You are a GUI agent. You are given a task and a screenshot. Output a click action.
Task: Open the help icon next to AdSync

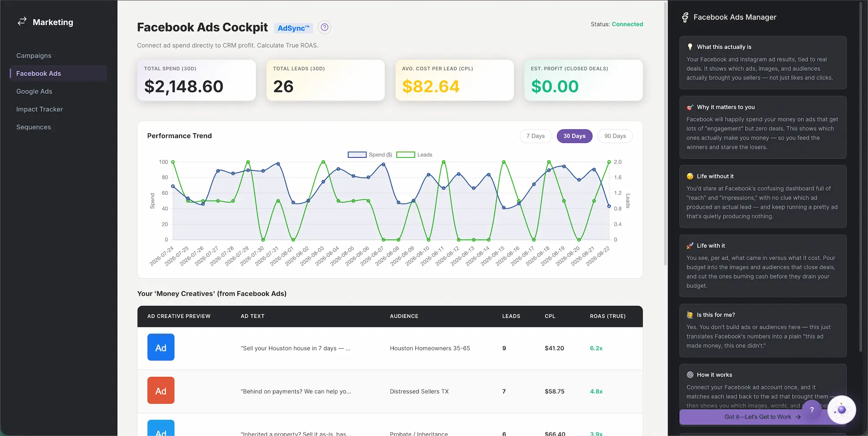(x=324, y=27)
